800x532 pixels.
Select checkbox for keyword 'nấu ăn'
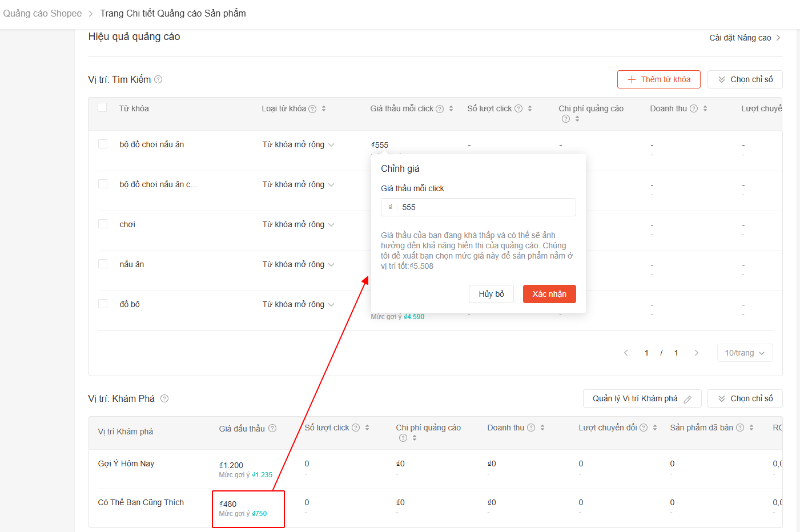pyautogui.click(x=103, y=264)
